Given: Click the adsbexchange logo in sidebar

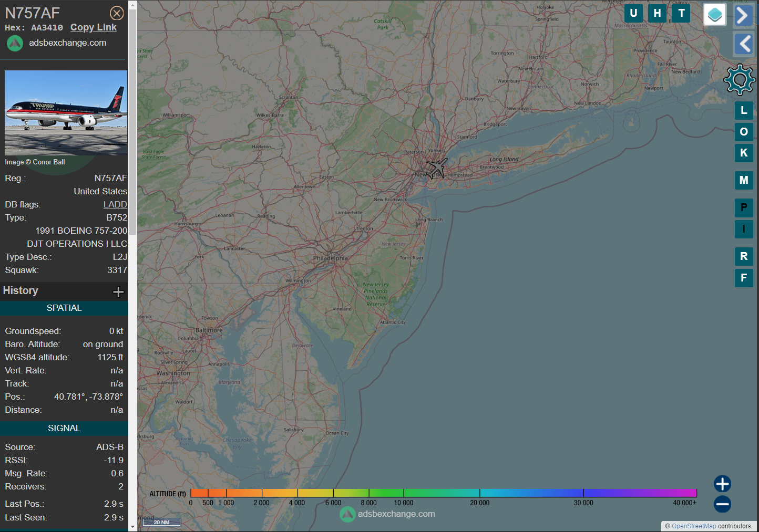Looking at the screenshot, I should coord(15,43).
